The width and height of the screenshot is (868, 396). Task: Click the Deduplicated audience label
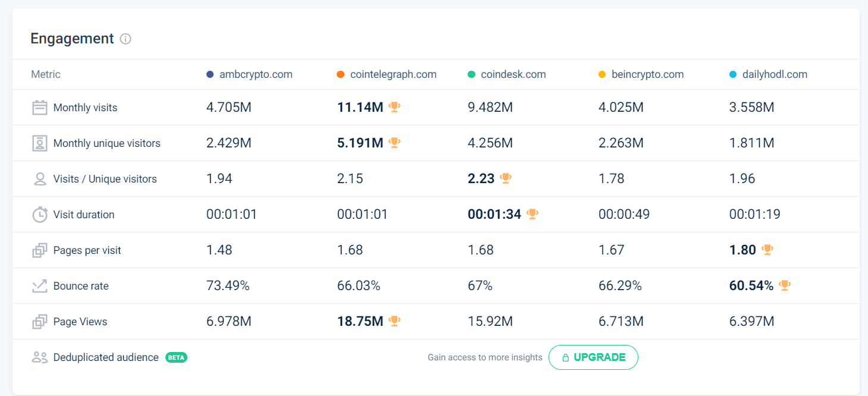tap(106, 357)
